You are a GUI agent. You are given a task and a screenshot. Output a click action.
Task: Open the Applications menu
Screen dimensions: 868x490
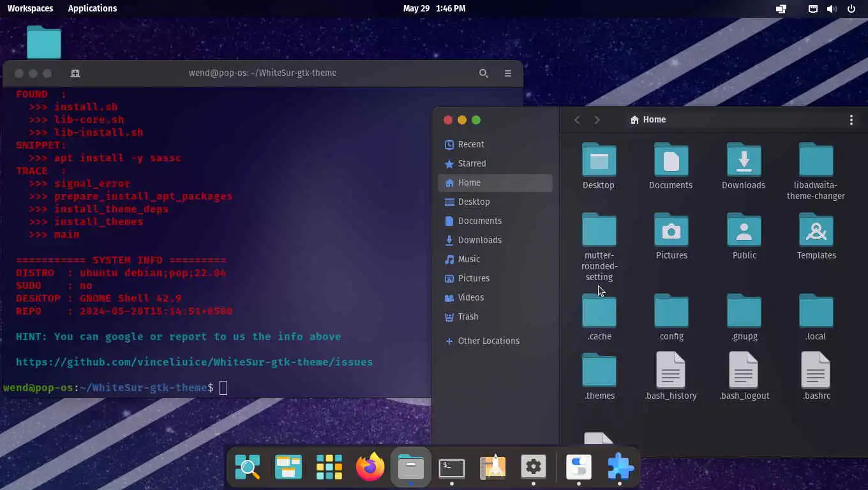(x=93, y=8)
